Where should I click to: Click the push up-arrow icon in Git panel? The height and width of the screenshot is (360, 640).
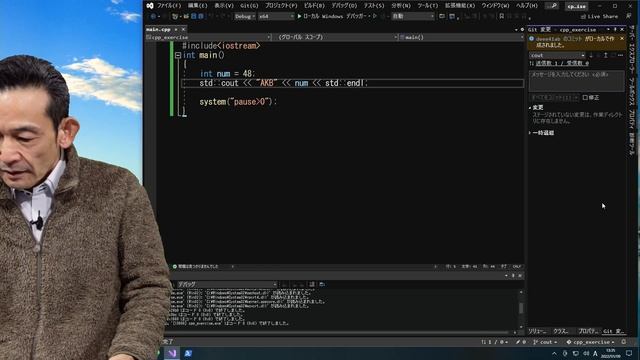[x=606, y=55]
